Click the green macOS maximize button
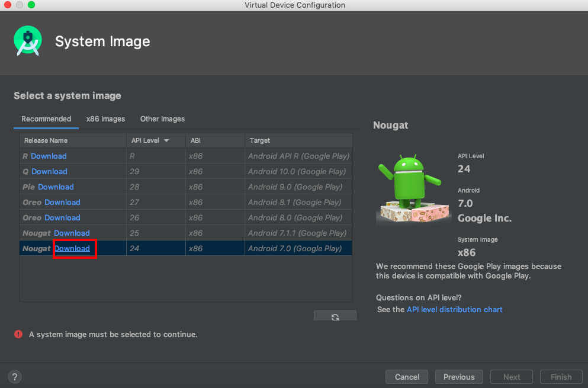This screenshot has width=588, height=388. click(x=31, y=5)
